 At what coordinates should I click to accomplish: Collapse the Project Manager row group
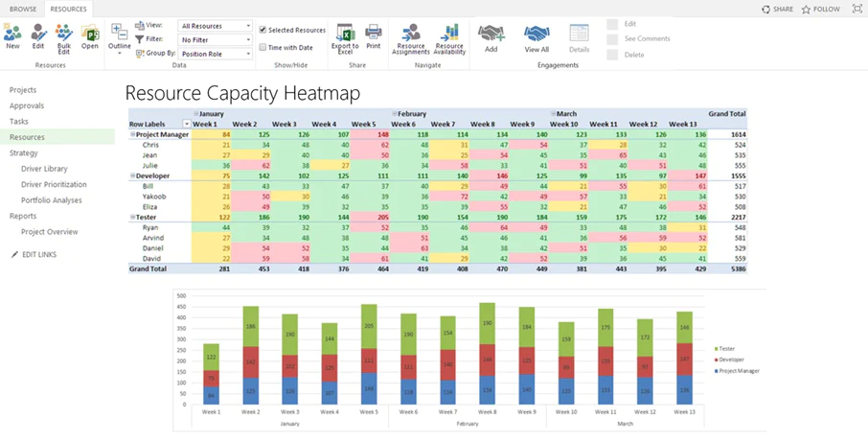pos(132,134)
